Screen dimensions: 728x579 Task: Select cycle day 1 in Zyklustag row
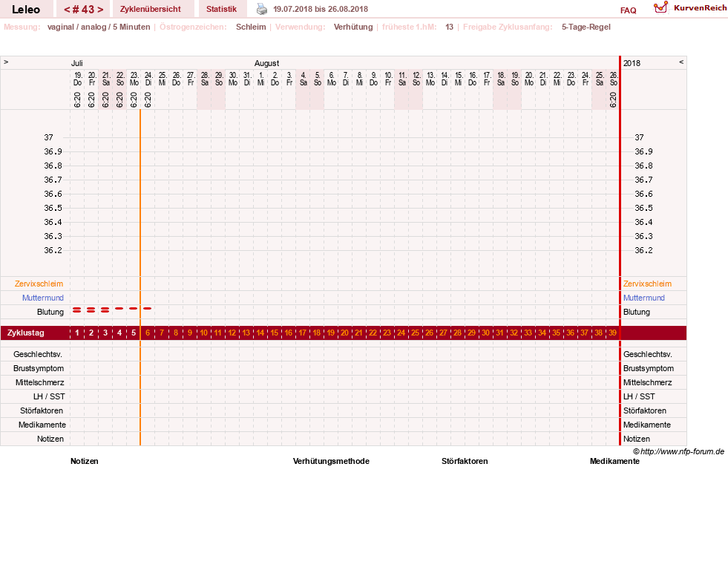(x=77, y=333)
